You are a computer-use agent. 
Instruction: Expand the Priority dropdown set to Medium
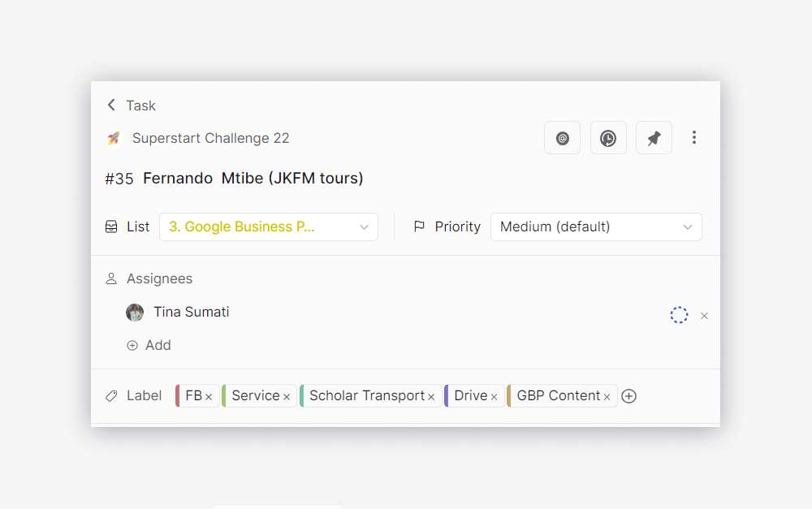596,227
